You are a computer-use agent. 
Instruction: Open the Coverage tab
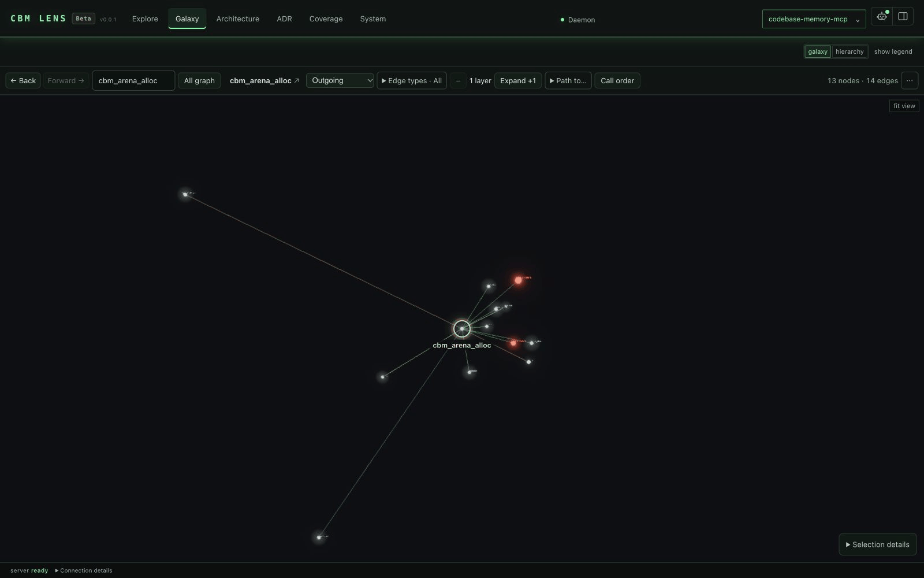[326, 19]
